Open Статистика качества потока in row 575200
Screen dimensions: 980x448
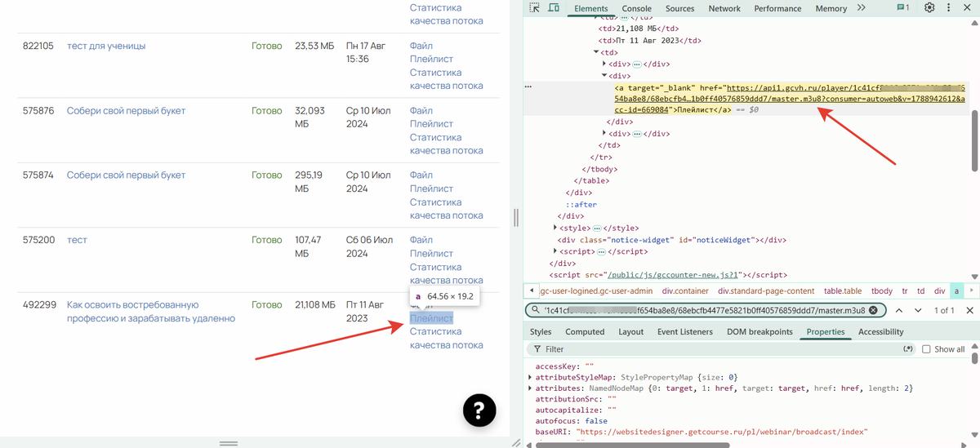click(447, 273)
